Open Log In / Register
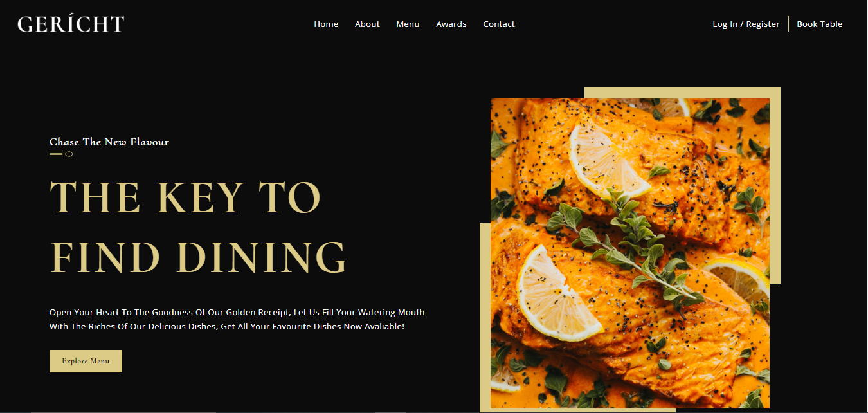Screen dimensions: 868x413 746,24
